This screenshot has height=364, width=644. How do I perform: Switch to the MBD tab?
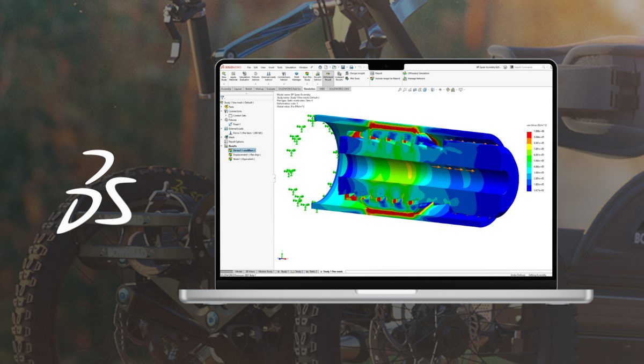[x=322, y=89]
